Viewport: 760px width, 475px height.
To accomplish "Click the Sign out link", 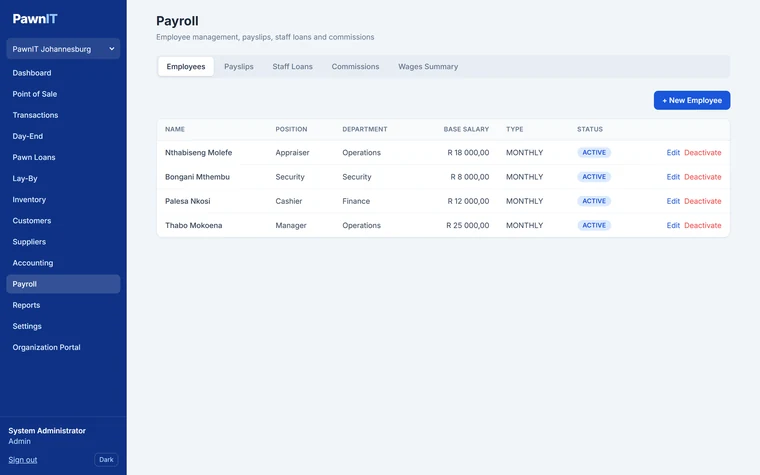I will 23,459.
